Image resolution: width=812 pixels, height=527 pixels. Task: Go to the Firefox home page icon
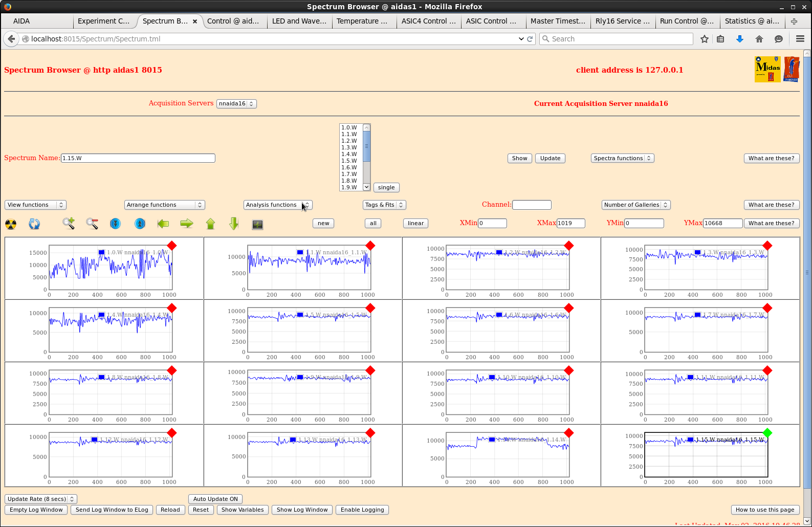click(759, 39)
